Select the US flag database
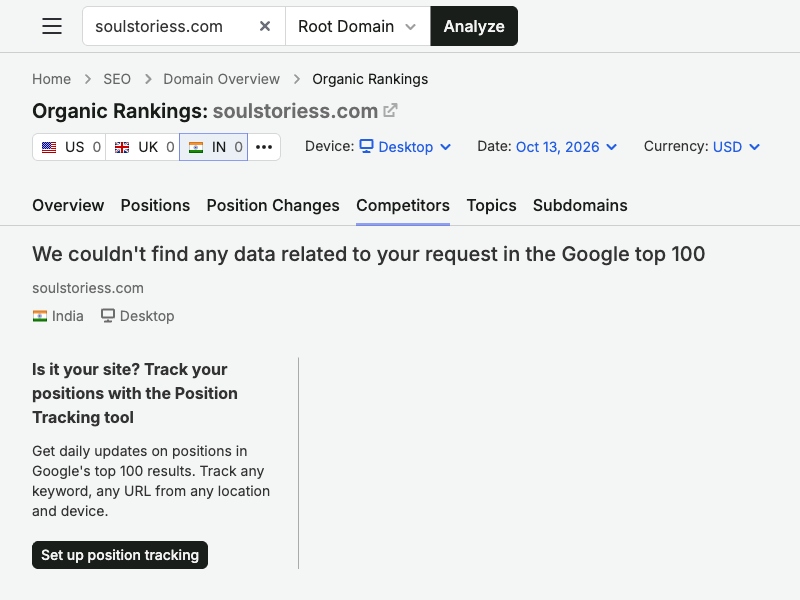The height and width of the screenshot is (600, 800). pyautogui.click(x=69, y=147)
